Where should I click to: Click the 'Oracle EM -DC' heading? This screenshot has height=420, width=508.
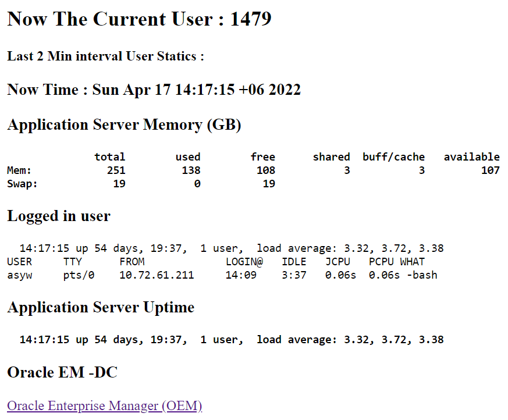coord(62,372)
